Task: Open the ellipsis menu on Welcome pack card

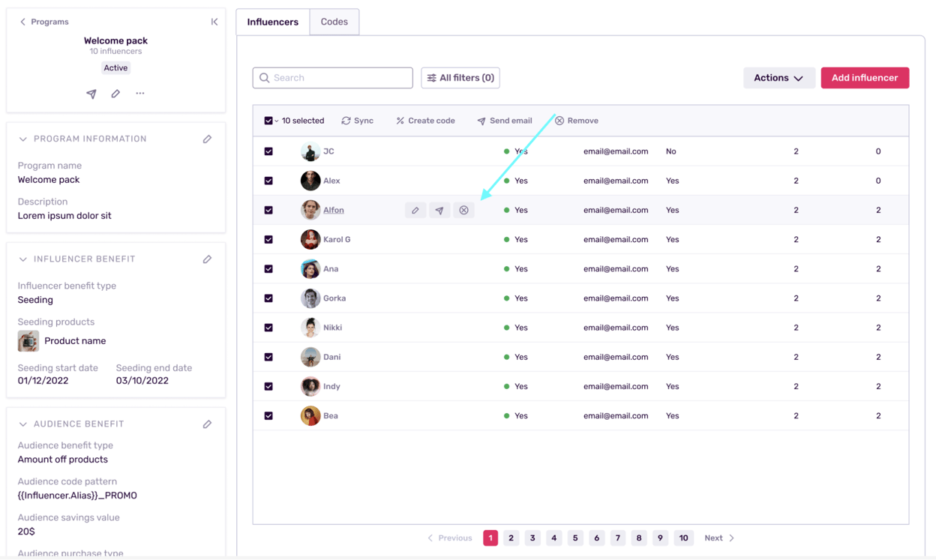Action: [x=139, y=94]
